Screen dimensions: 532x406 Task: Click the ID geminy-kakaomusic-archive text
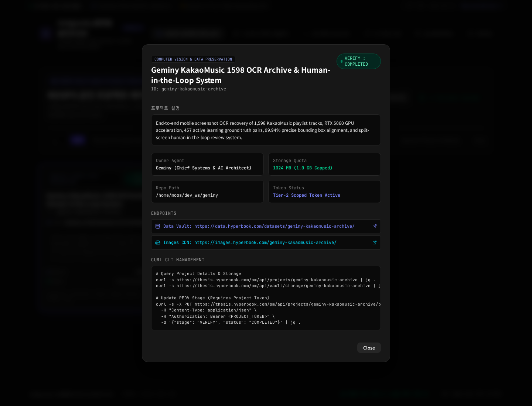188,89
